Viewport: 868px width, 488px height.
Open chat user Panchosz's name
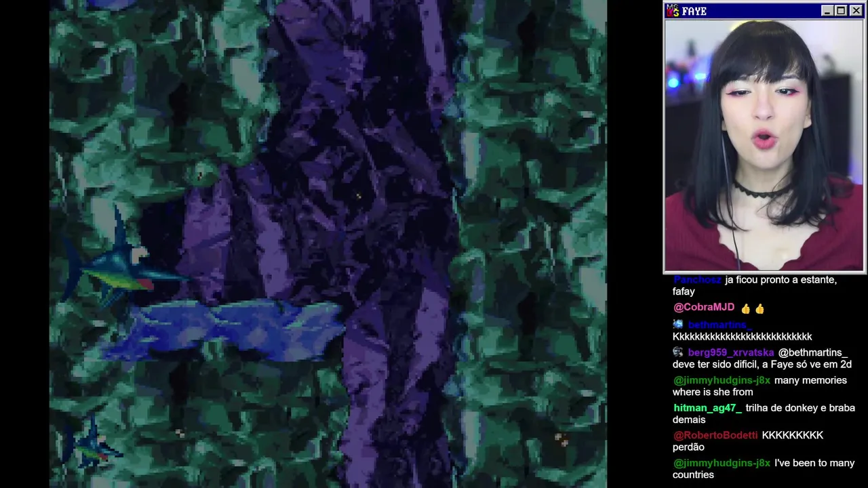tap(698, 280)
